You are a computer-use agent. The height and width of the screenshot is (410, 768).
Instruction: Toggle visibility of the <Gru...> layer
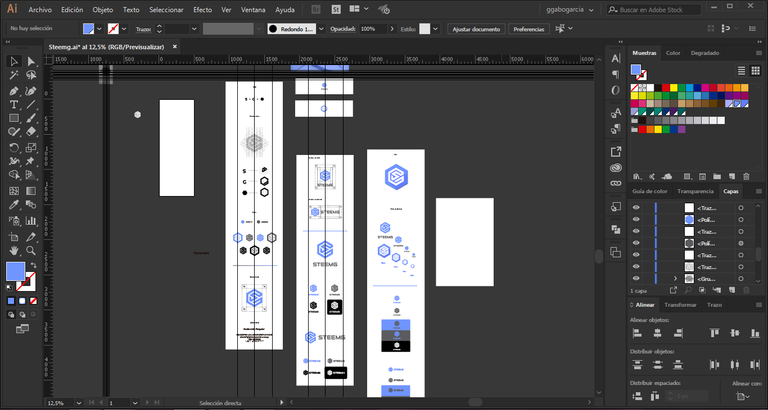(x=636, y=279)
